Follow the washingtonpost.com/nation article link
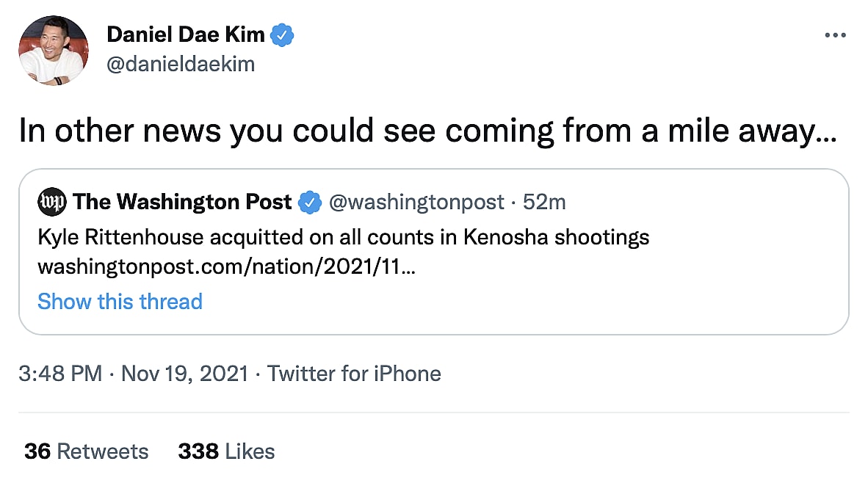Image resolution: width=868 pixels, height=483 pixels. (x=226, y=269)
